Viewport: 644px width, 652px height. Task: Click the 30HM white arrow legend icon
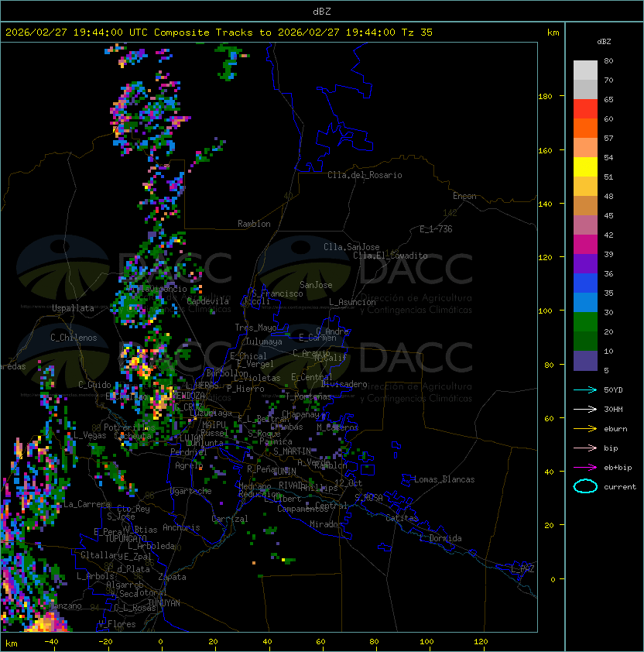(x=585, y=409)
